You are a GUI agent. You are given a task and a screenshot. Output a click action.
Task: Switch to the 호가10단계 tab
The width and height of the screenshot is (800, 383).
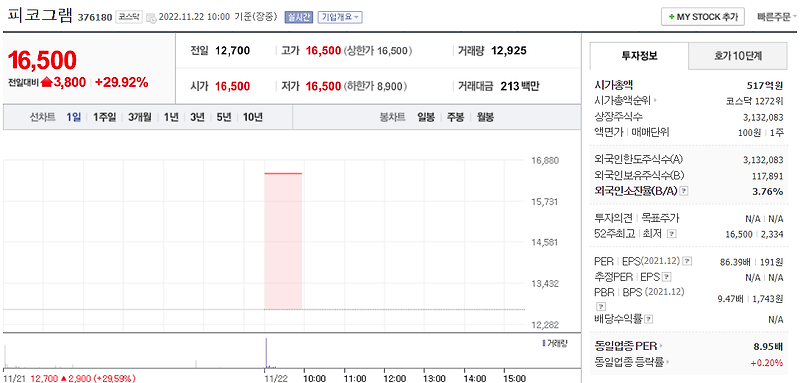coord(738,56)
